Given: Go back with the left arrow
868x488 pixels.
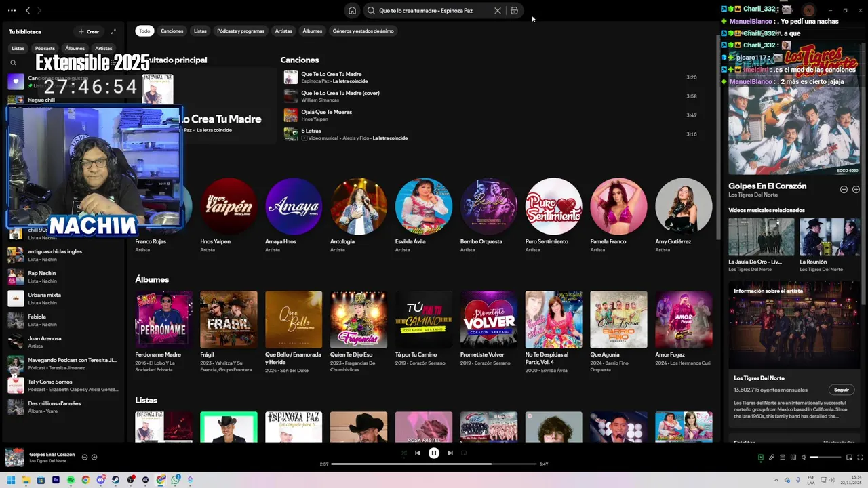Looking at the screenshot, I should (x=28, y=10).
